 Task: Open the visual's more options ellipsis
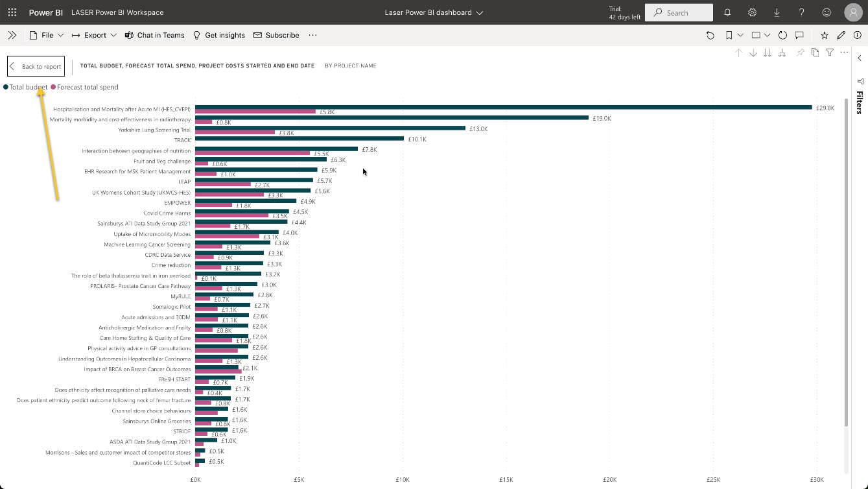coord(844,53)
